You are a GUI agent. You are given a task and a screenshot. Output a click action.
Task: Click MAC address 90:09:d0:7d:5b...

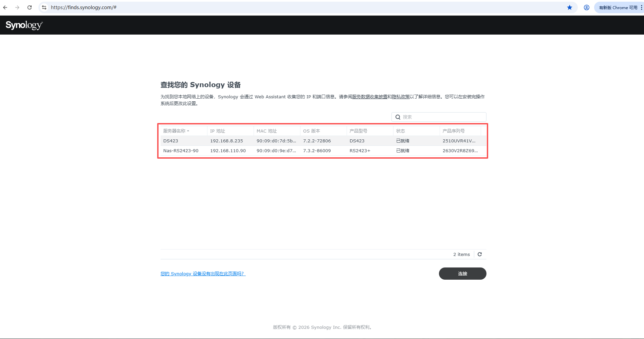click(x=276, y=141)
